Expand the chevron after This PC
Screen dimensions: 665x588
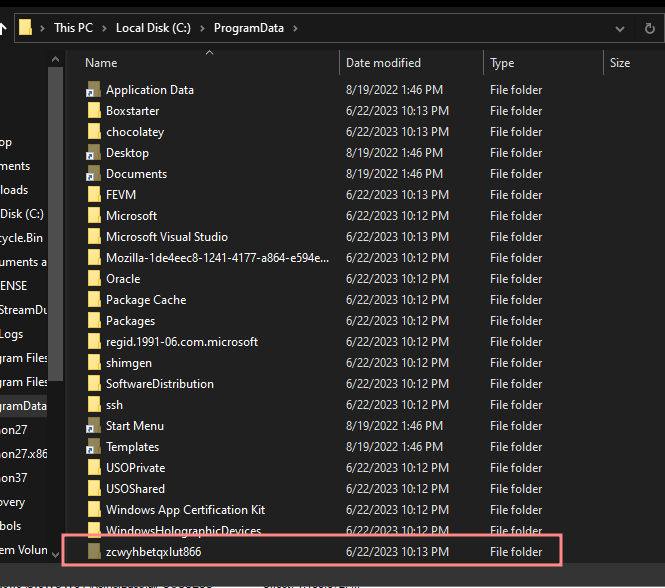coord(104,28)
